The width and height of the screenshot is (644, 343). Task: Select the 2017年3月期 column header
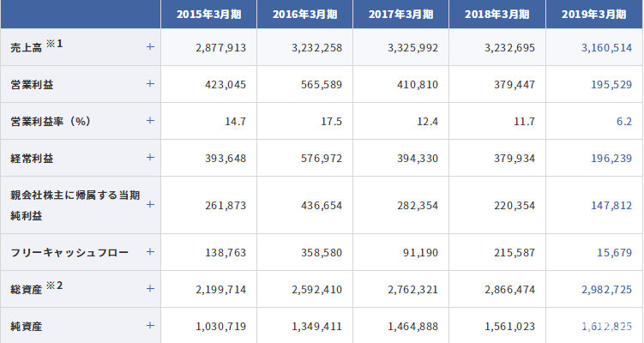(x=400, y=15)
